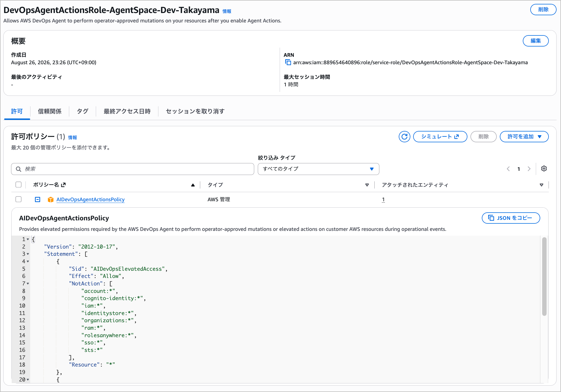Click the "cognito-identity:*" JSON line

click(x=114, y=298)
